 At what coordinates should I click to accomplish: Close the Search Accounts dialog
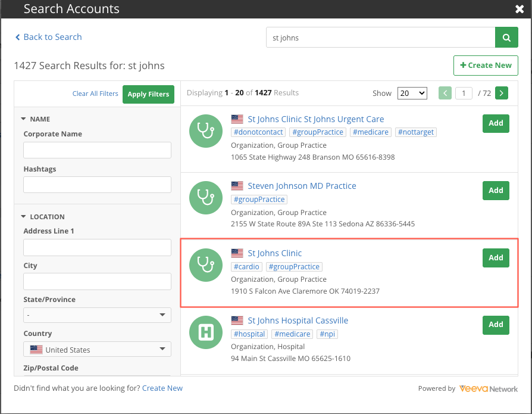(519, 9)
